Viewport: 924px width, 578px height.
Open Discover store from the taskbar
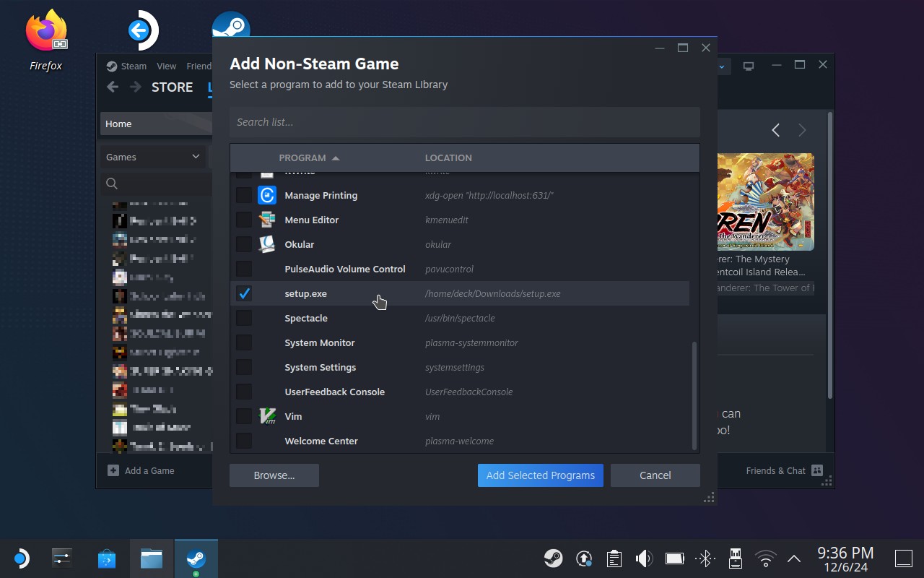click(x=107, y=558)
